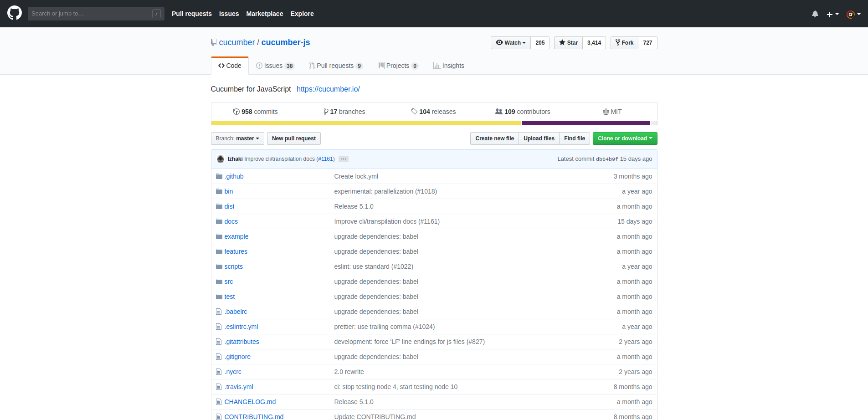Switch to the Issues tab
868x420 pixels.
275,66
